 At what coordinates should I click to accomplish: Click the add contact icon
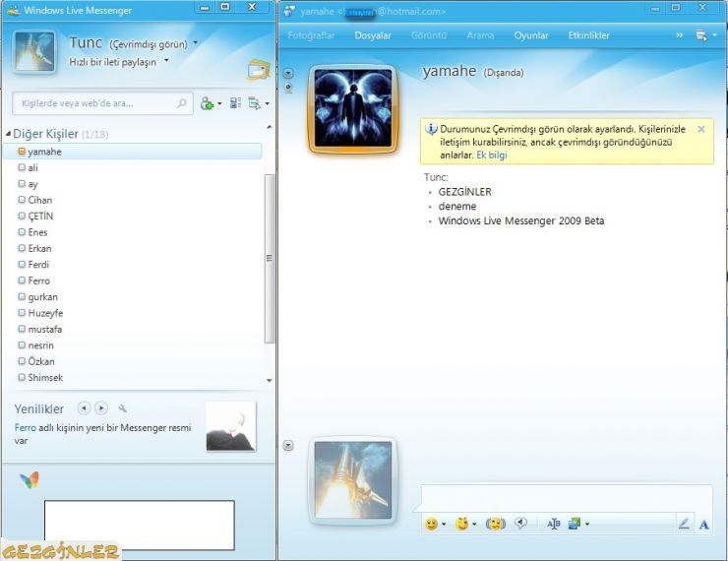[207, 103]
